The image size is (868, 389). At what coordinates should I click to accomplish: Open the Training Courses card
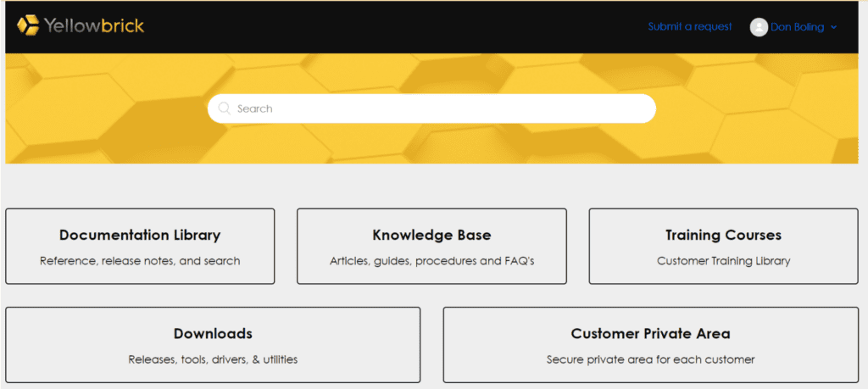point(724,247)
